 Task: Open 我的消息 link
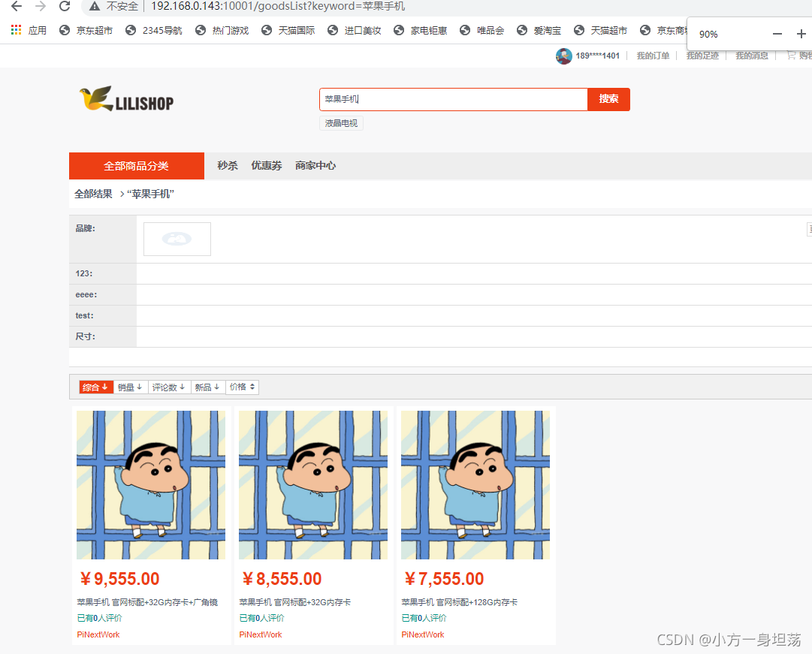[x=752, y=56]
